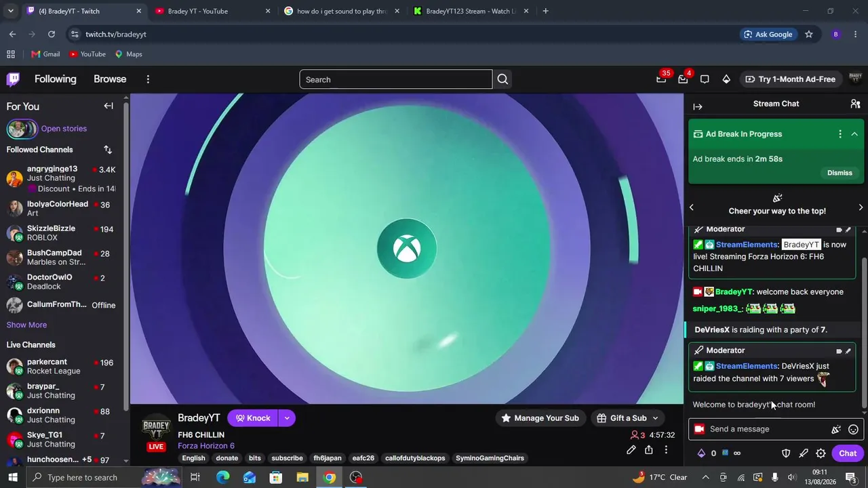The width and height of the screenshot is (868, 488).
Task: Collapse the Ad Break In Progress panel
Action: pos(854,134)
